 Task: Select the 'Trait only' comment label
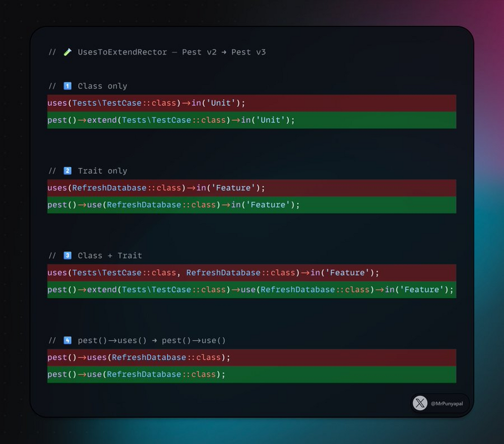point(102,171)
